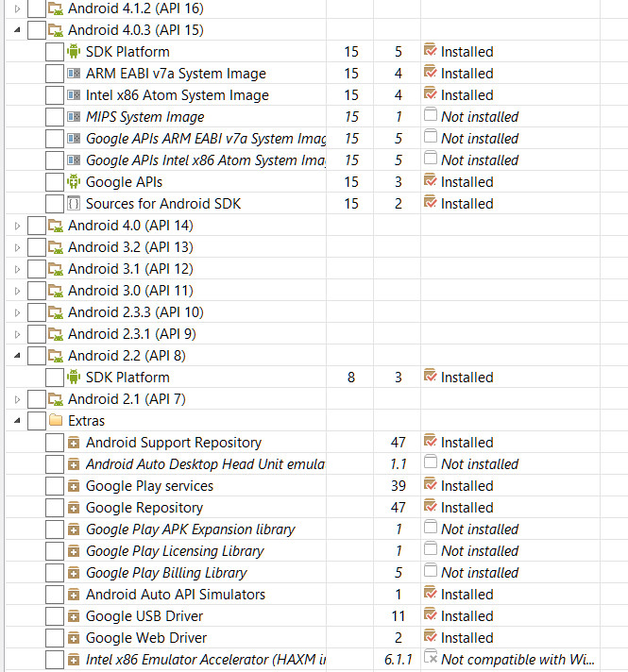Screen dimensions: 628x672
Task: Click the Not installed status icon for MIPS System Image
Action: tap(431, 115)
